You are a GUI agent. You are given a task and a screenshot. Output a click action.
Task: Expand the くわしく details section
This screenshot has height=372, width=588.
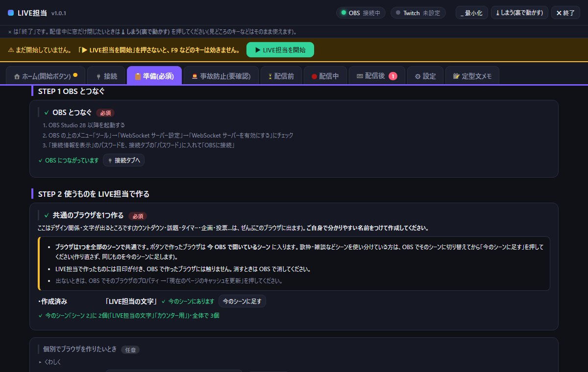click(49, 362)
